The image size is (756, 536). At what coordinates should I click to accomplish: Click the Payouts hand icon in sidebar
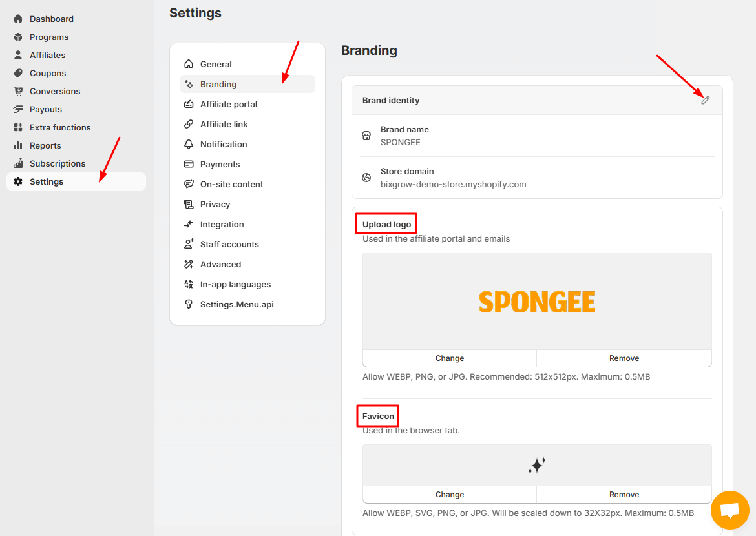click(x=18, y=109)
